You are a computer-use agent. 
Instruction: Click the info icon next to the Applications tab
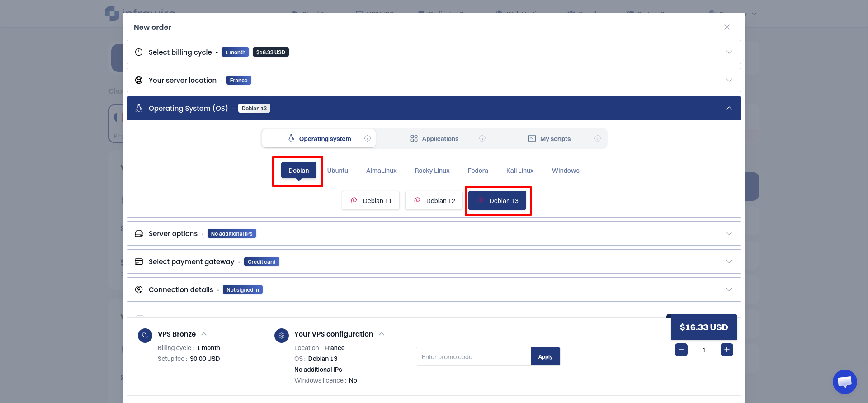tap(482, 138)
